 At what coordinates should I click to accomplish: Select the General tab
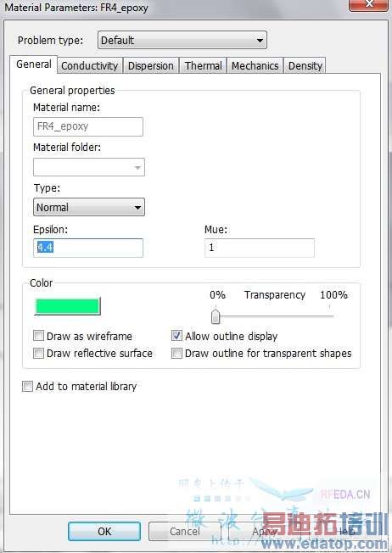pyautogui.click(x=34, y=64)
